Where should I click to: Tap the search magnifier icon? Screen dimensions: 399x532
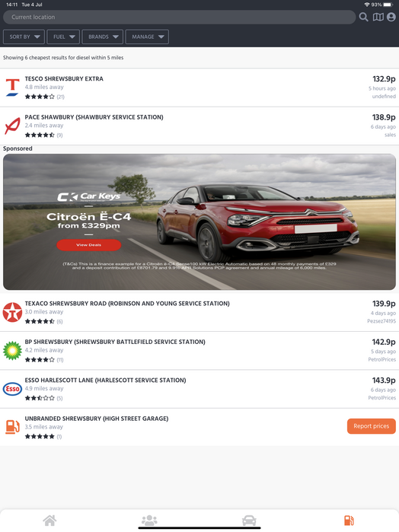pos(363,17)
